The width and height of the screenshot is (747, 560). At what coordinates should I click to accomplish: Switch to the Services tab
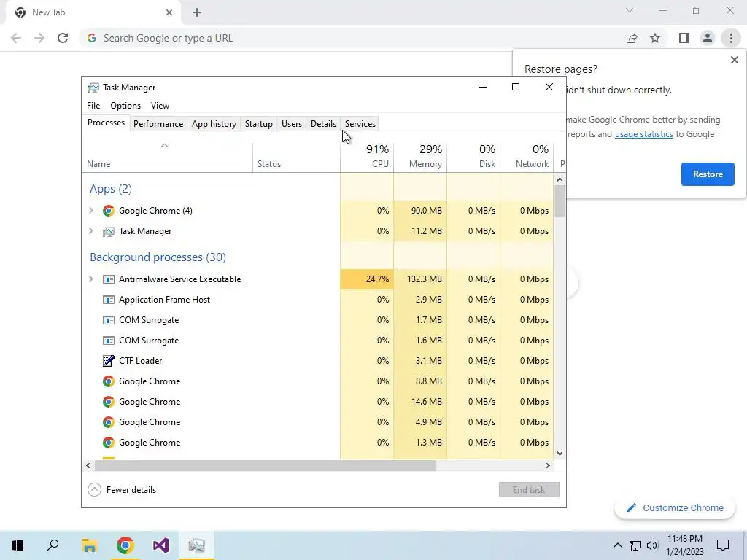click(360, 124)
